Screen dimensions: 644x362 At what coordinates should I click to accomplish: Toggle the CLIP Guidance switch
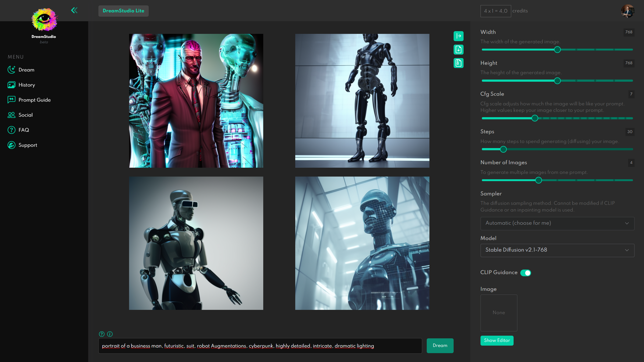(525, 273)
